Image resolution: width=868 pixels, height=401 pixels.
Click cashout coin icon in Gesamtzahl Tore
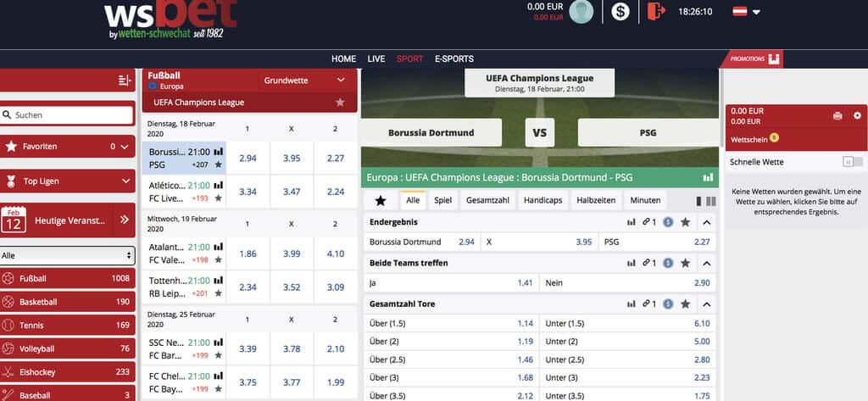pyautogui.click(x=668, y=304)
